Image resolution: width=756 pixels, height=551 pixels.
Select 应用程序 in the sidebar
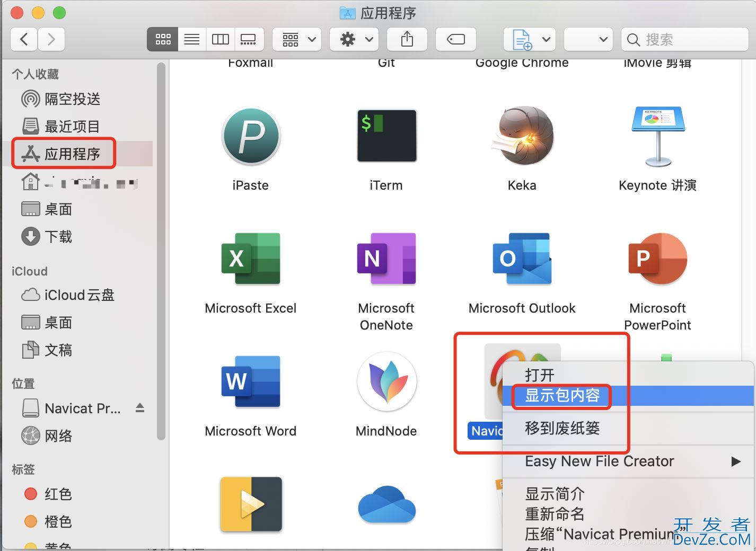tap(61, 154)
